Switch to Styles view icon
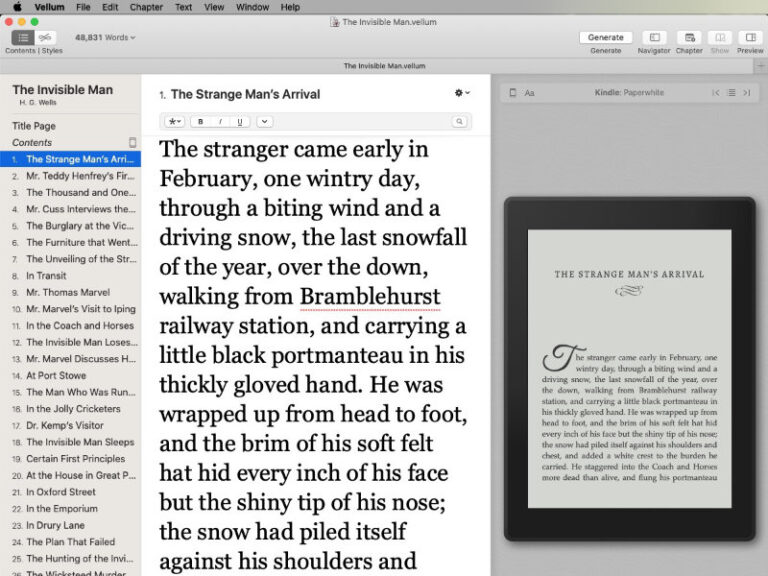768x576 pixels. (45, 38)
